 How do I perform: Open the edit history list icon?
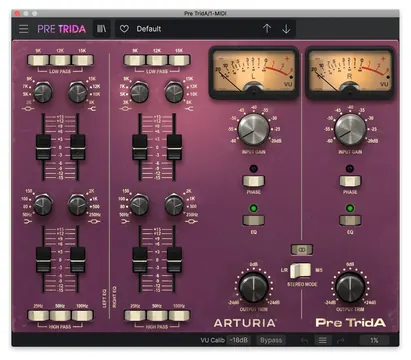pyautogui.click(x=322, y=340)
